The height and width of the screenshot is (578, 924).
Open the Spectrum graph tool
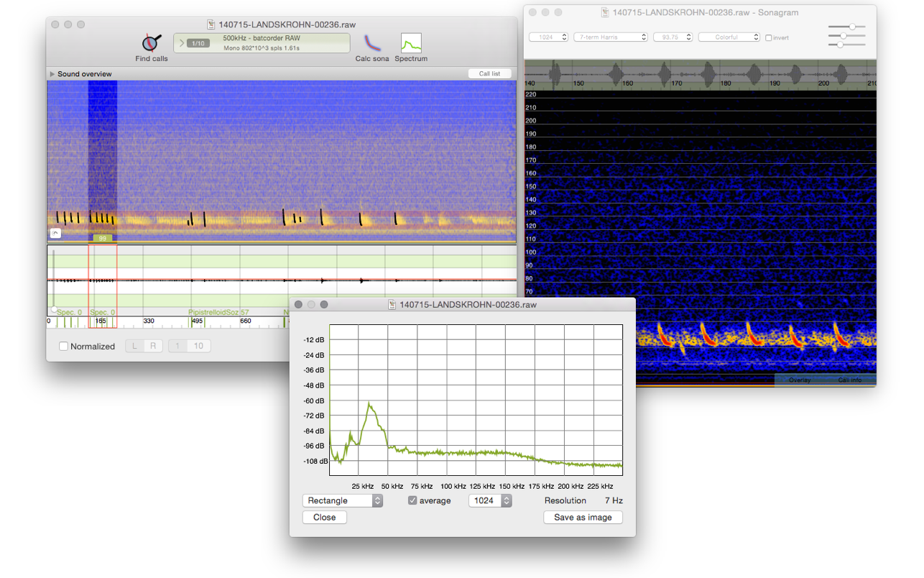(x=411, y=42)
